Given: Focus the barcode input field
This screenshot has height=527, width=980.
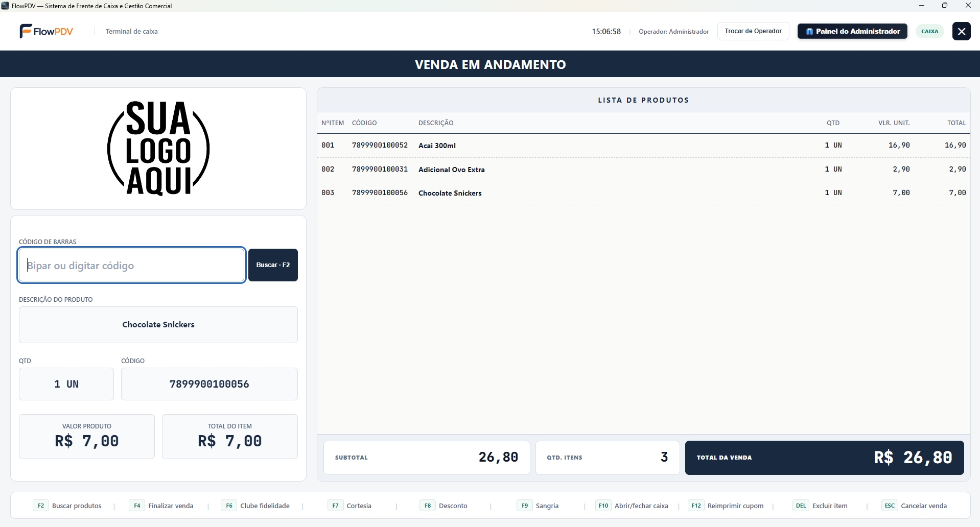Looking at the screenshot, I should point(132,265).
